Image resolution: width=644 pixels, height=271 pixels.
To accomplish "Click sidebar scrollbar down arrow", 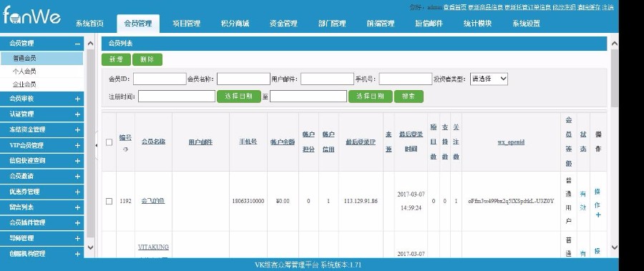I will tap(90, 247).
